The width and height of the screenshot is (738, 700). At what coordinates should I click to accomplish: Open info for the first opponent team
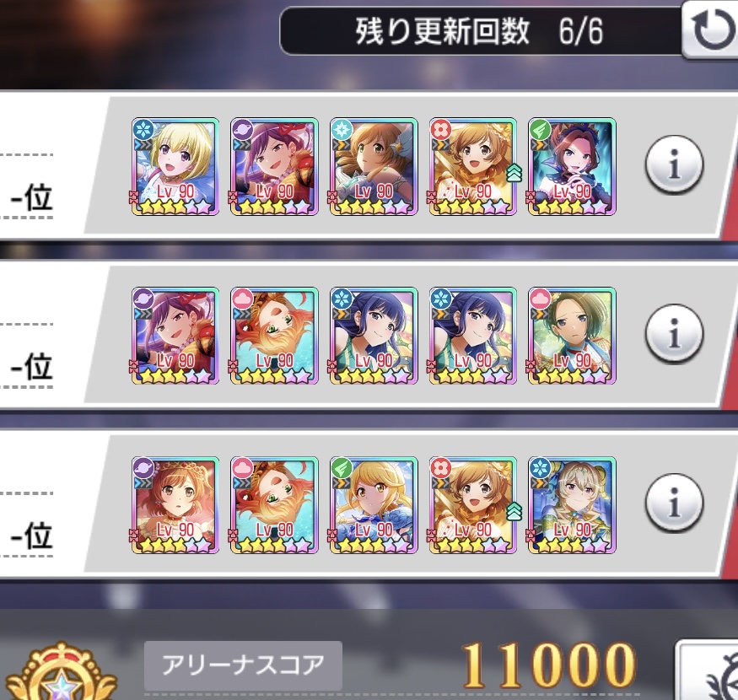[x=674, y=164]
